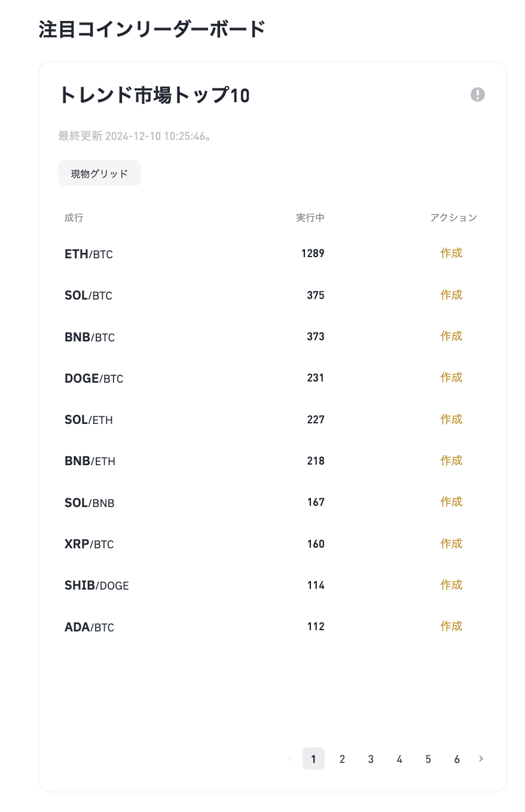
Task: Select page 6 in pagination
Action: point(457,759)
